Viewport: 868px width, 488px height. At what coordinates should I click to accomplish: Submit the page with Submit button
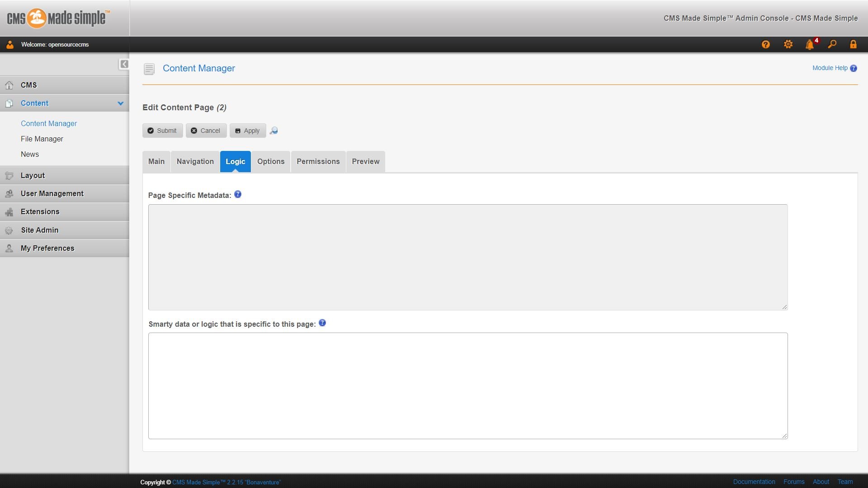[162, 131]
